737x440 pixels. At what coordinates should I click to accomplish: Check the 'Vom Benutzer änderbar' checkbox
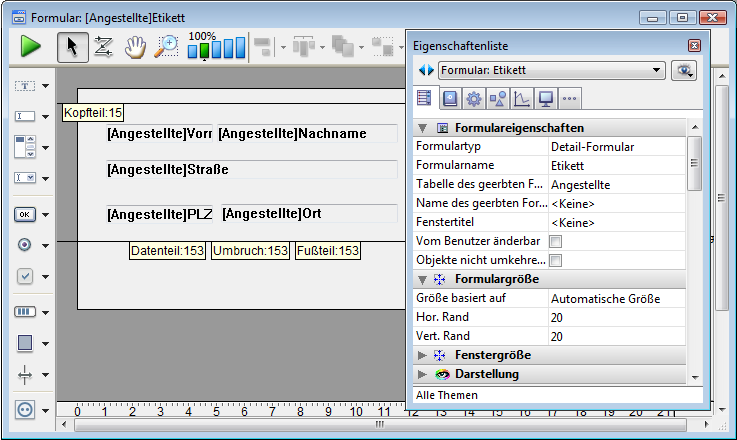[555, 241]
